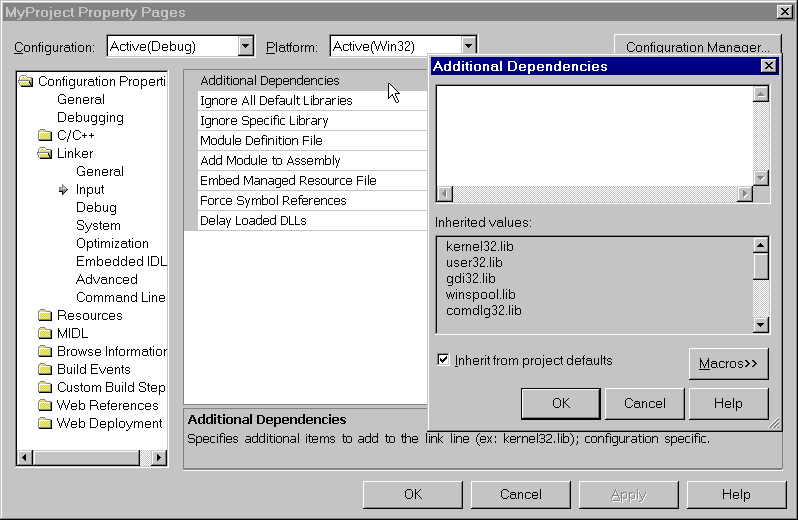Select the Delay Loaded DLLs property
Screen dimensions: 798x520
tap(253, 221)
